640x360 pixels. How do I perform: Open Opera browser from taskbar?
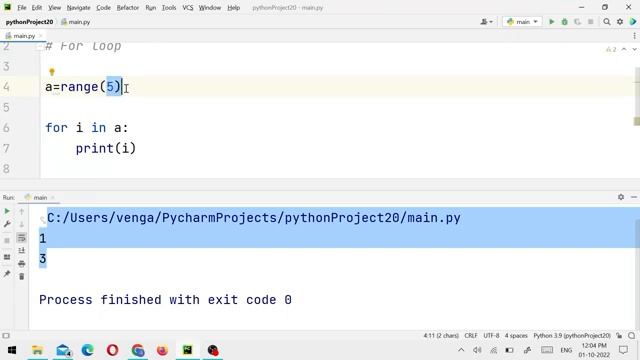(113, 350)
